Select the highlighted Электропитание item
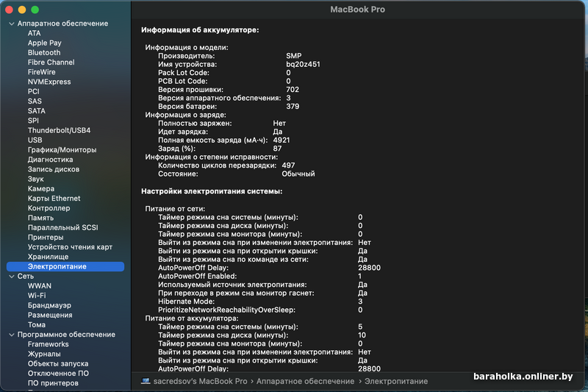This screenshot has height=392, width=588. click(x=65, y=267)
